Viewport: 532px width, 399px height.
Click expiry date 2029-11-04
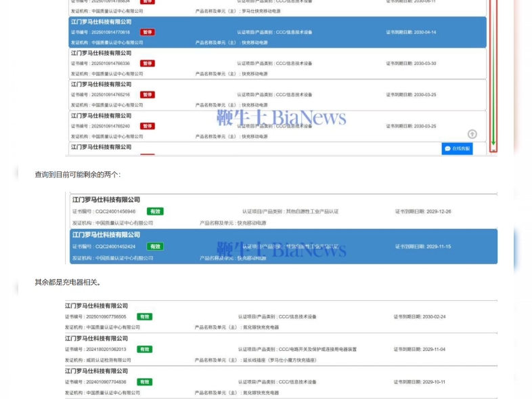click(434, 349)
